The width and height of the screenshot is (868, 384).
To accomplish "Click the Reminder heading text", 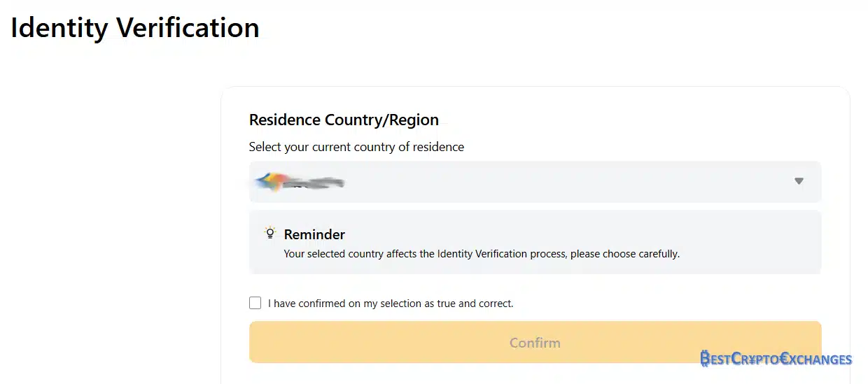I will pyautogui.click(x=314, y=234).
